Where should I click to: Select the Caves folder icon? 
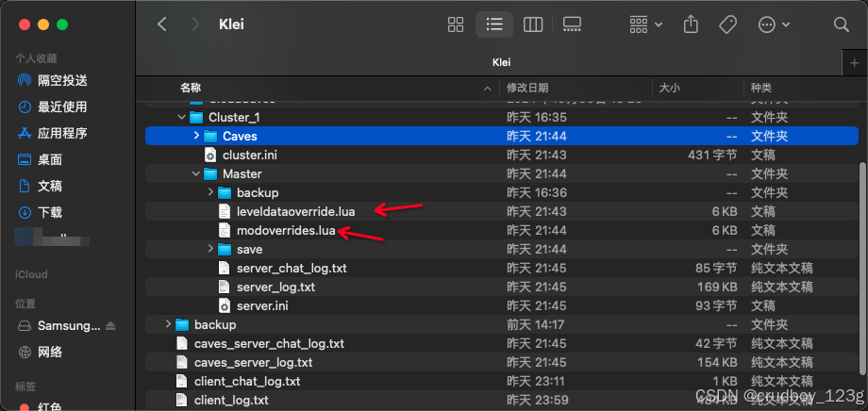click(x=209, y=136)
